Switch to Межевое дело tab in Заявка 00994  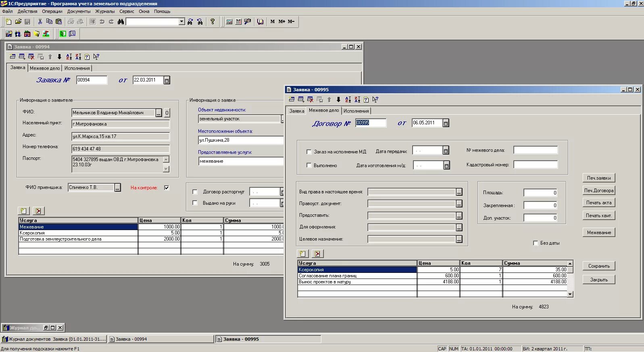point(45,68)
